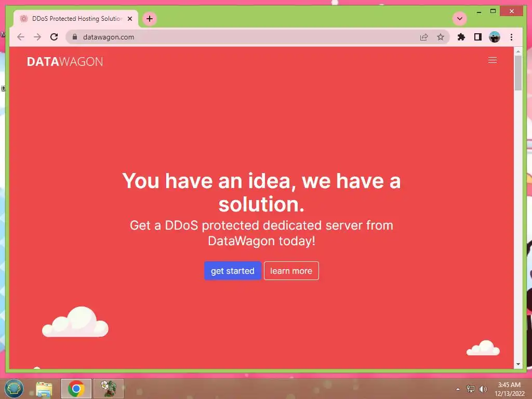The width and height of the screenshot is (532, 399).
Task: Click the page scrollbar down arrow
Action: click(x=518, y=364)
